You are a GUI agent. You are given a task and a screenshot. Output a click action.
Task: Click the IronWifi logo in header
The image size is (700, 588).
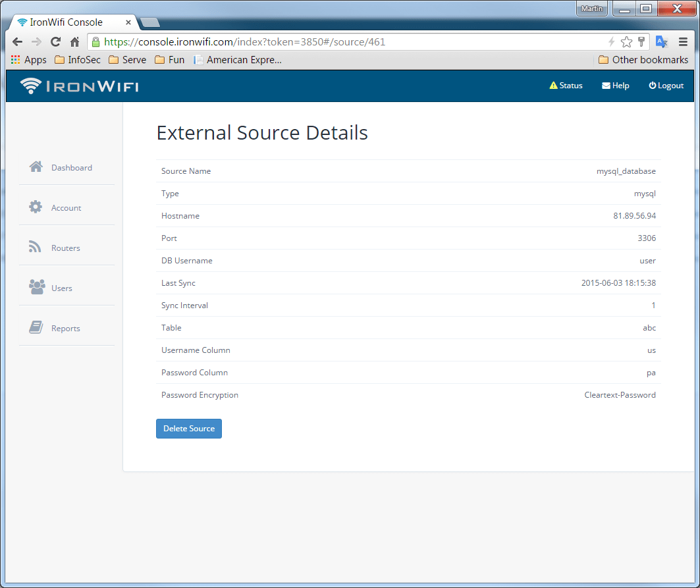pyautogui.click(x=79, y=86)
